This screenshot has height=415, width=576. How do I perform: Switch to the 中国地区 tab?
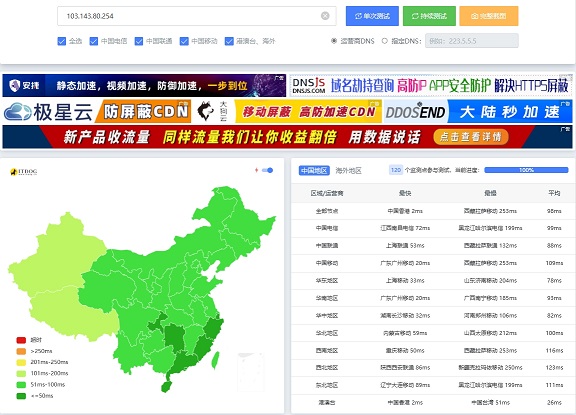point(314,170)
